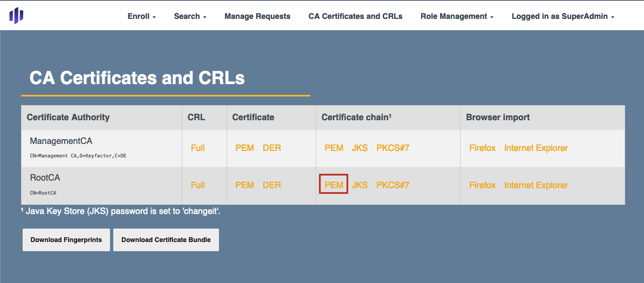Click the Keyfactor logo icon

16,16
